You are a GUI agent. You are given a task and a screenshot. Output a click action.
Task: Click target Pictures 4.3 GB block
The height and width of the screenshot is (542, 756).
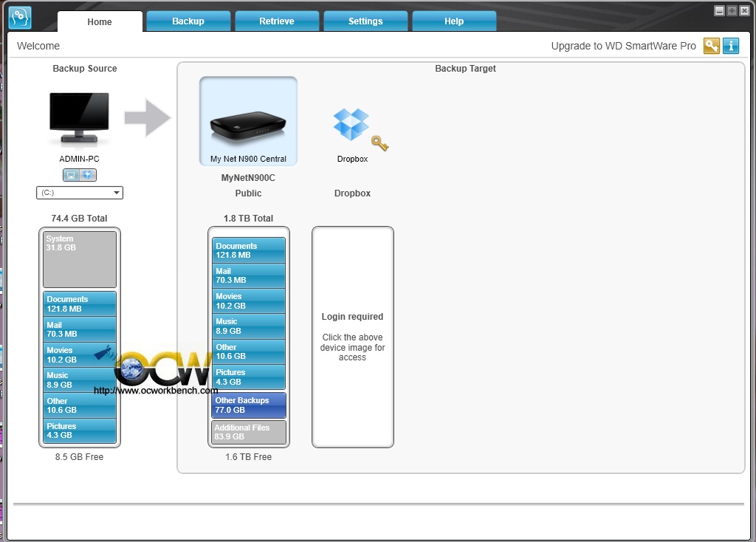click(249, 377)
